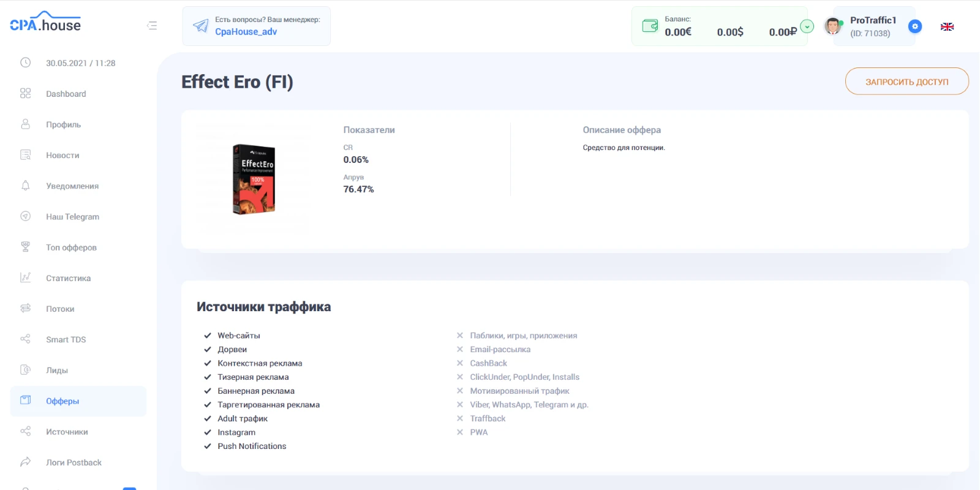Click the Топ офферов trophy icon
This screenshot has height=490, width=980.
25,246
